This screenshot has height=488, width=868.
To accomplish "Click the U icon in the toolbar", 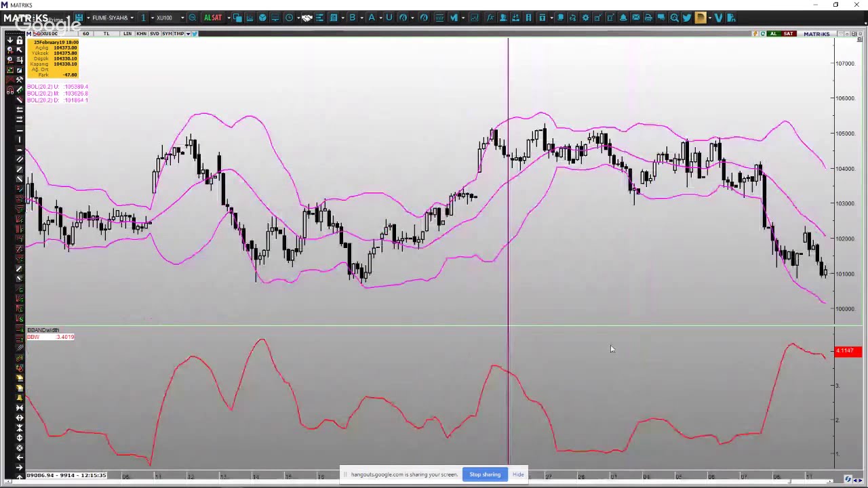I will (389, 18).
